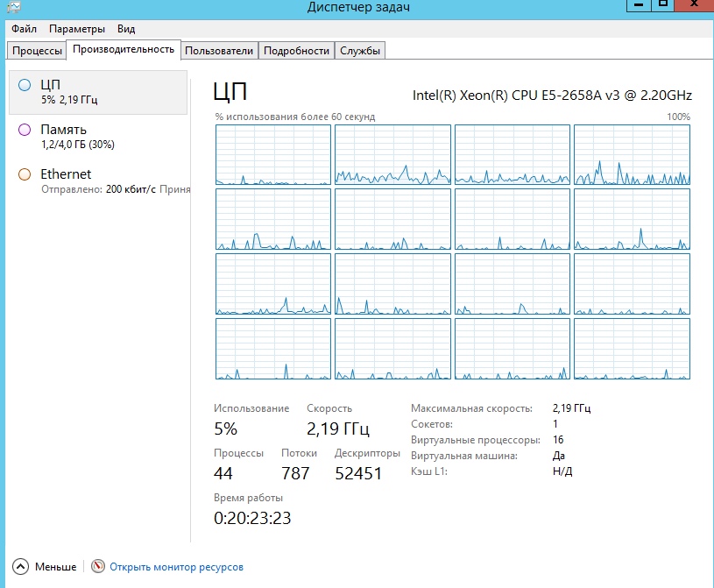Click the threads count 787
The image size is (714, 588).
click(295, 473)
